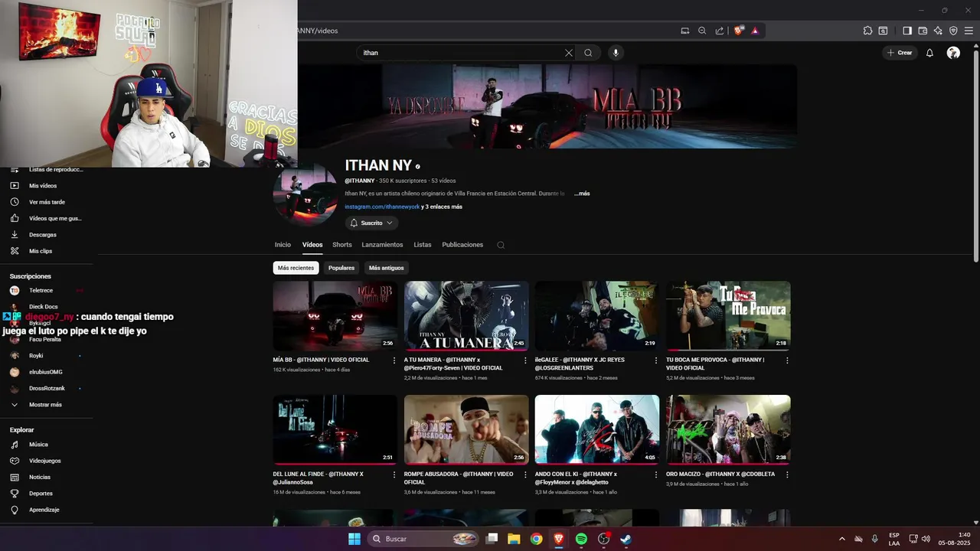Open the browser hamburger main menu
This screenshot has height=551, width=980.
tap(969, 31)
